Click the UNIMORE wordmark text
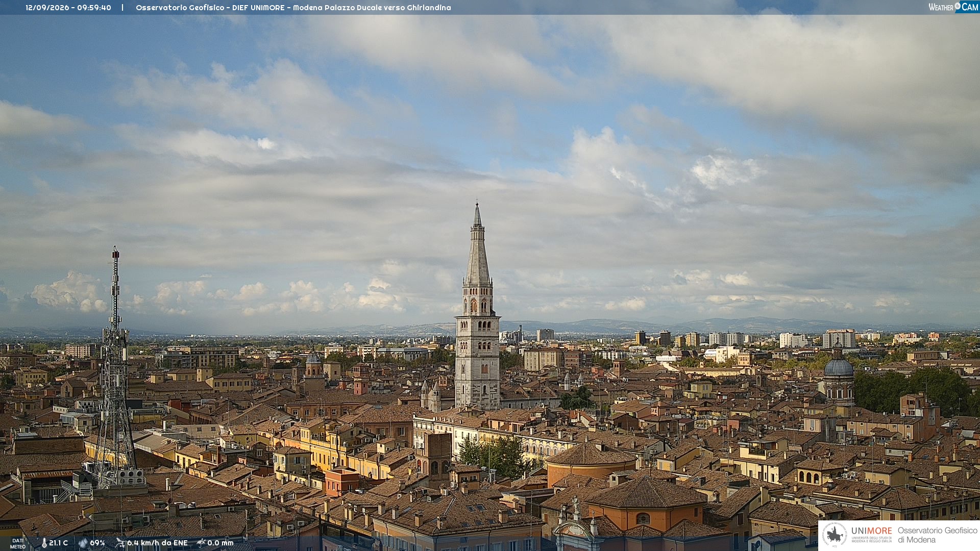The image size is (980, 551). click(x=871, y=531)
